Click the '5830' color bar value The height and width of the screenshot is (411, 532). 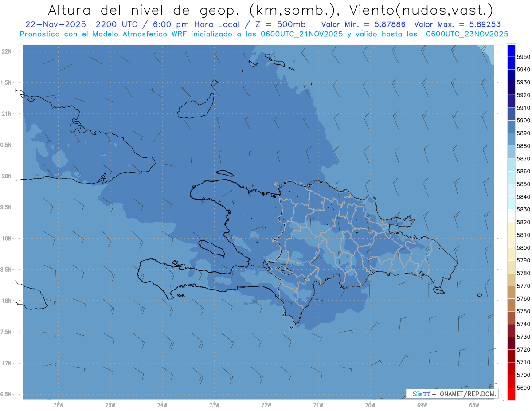coord(524,209)
